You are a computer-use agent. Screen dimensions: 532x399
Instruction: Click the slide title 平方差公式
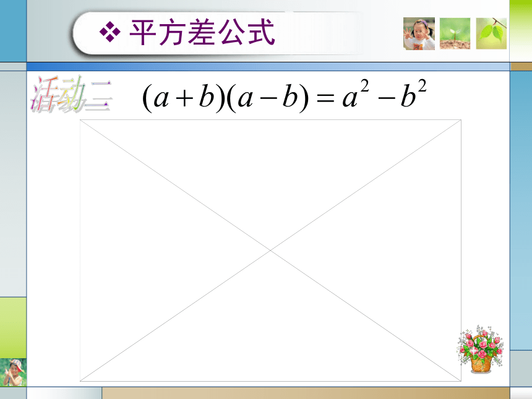point(202,33)
